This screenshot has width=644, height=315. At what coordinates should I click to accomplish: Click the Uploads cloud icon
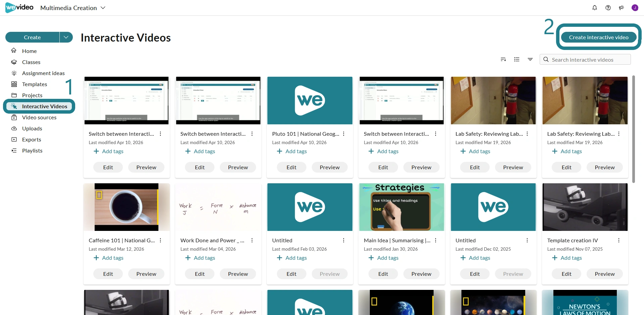[x=14, y=128]
